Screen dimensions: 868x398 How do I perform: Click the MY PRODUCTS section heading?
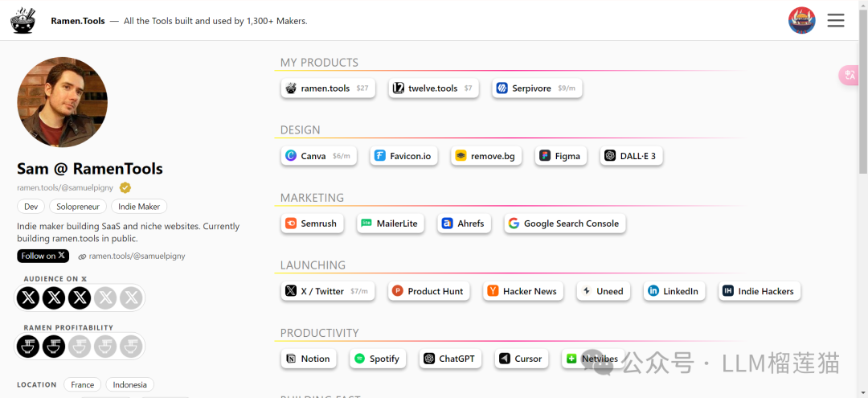pos(319,63)
